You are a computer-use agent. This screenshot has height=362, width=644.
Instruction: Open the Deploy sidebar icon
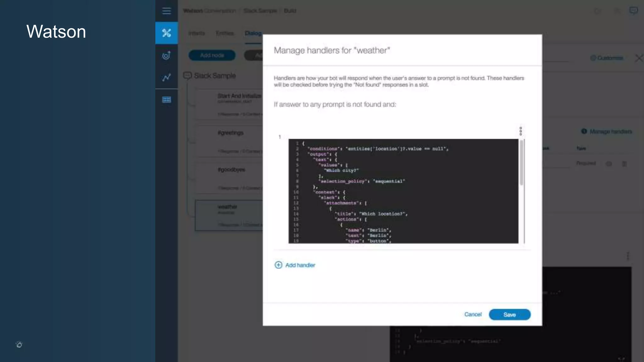pos(166,55)
